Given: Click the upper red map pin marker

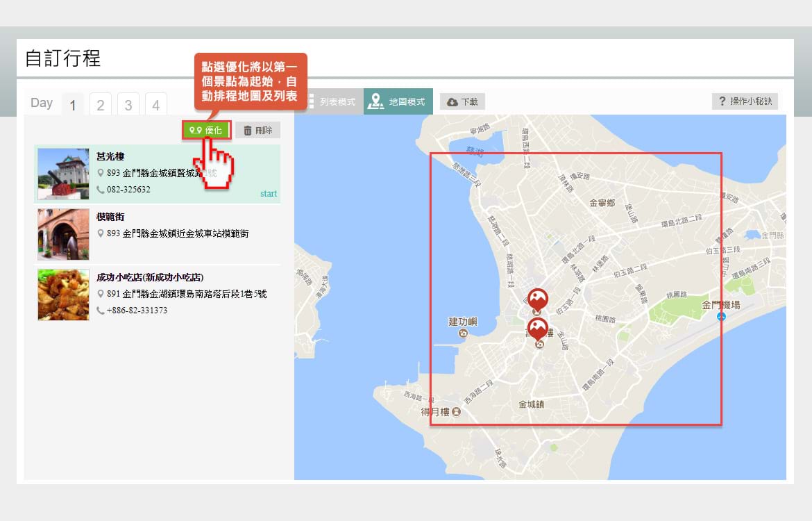Looking at the screenshot, I should click(538, 299).
